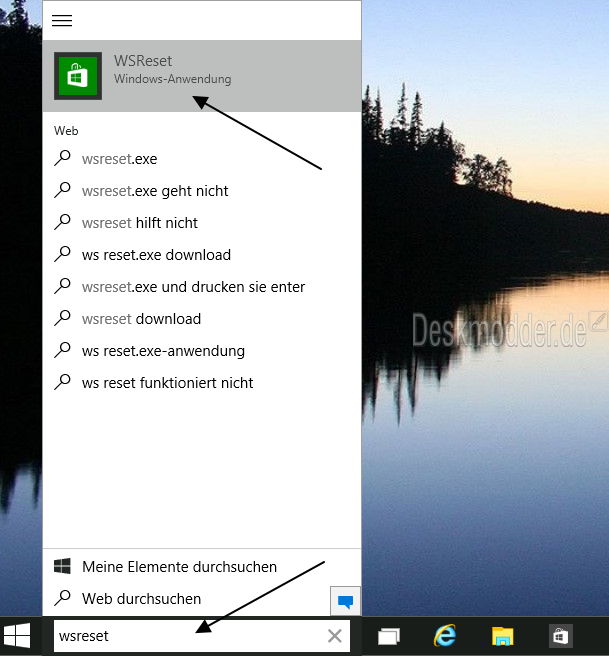This screenshot has height=656, width=609.
Task: Open the hamburger menu in the search panel
Action: 62,20
